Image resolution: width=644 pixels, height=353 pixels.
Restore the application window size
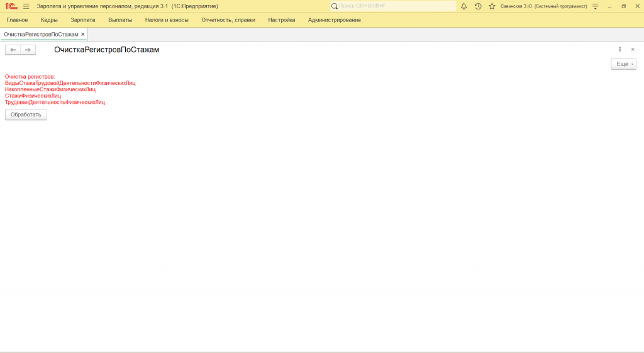click(x=623, y=6)
